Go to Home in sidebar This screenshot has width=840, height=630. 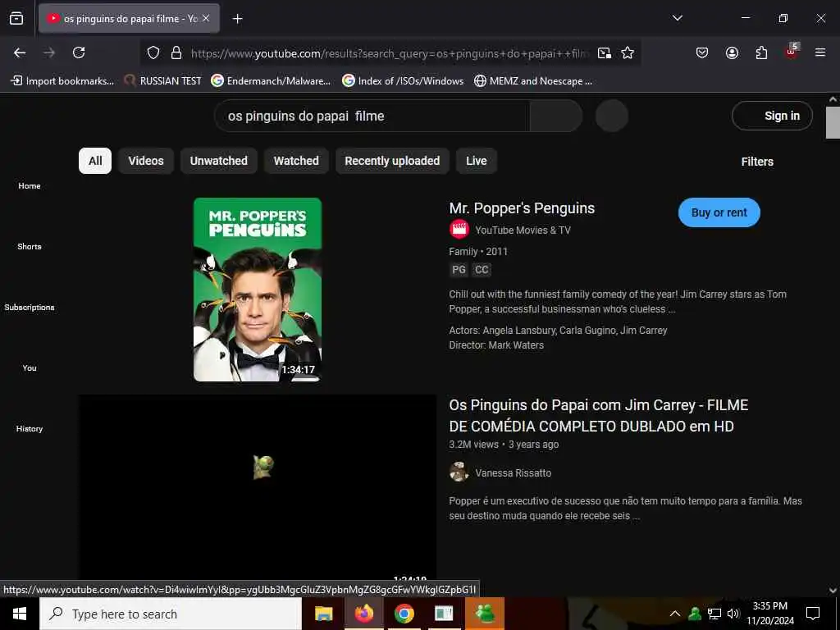[x=30, y=186]
